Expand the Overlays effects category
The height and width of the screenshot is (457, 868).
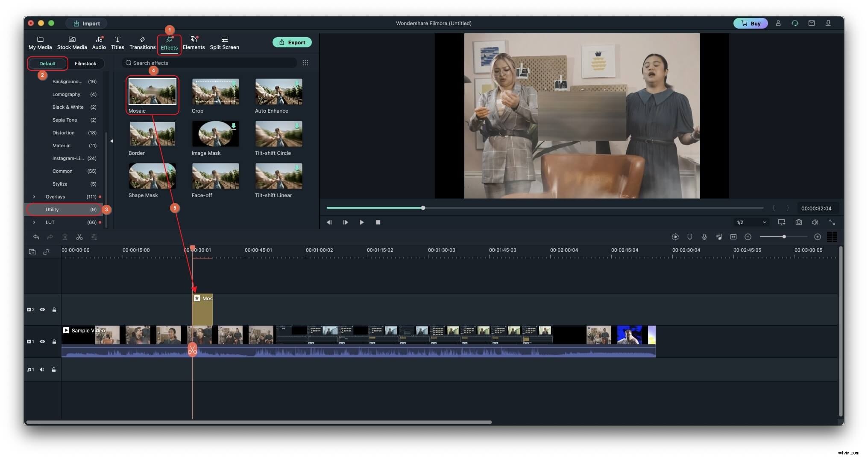(34, 197)
